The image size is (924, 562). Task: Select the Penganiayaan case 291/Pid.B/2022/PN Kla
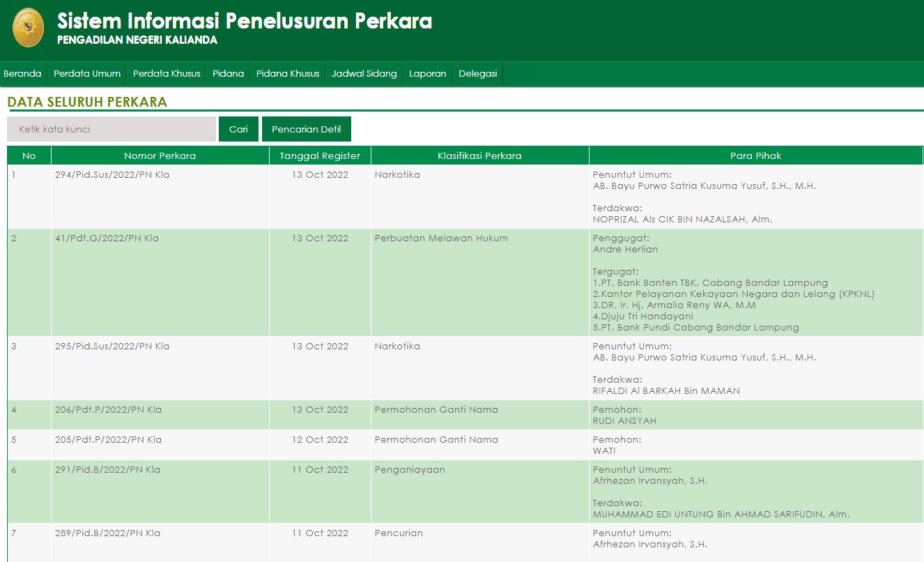point(107,470)
